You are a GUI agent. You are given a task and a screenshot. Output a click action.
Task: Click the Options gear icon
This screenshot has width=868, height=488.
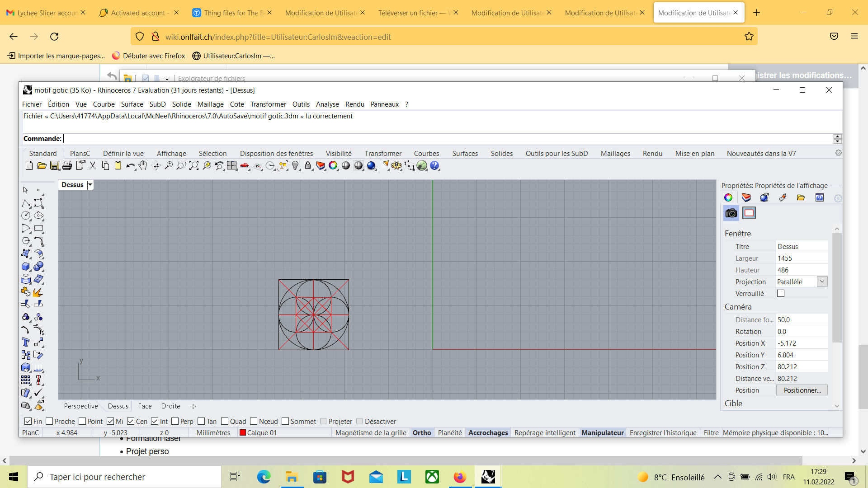click(396, 166)
